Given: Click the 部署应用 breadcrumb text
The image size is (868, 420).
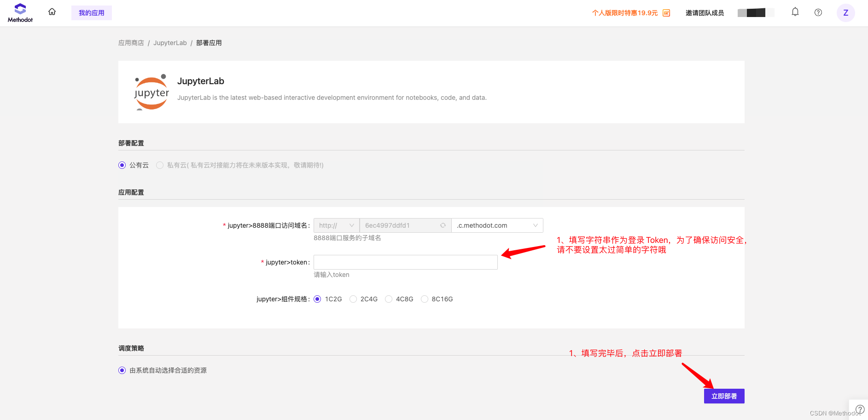Looking at the screenshot, I should [x=209, y=43].
